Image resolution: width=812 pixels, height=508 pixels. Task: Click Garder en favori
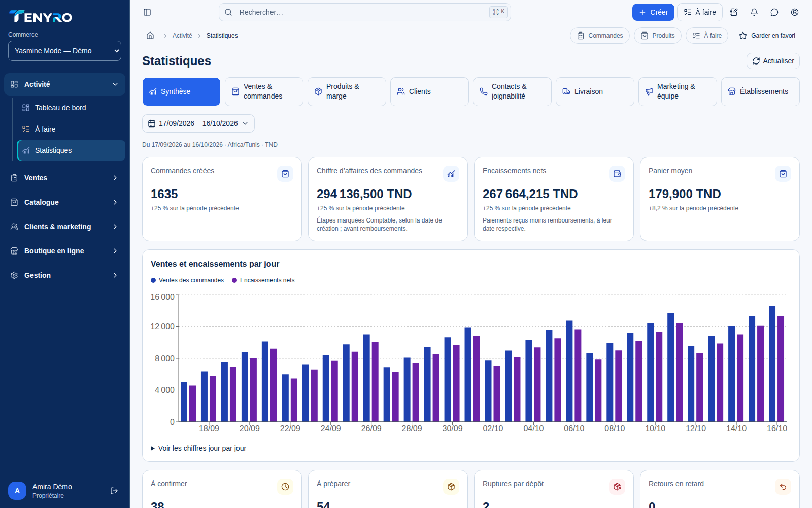click(767, 36)
